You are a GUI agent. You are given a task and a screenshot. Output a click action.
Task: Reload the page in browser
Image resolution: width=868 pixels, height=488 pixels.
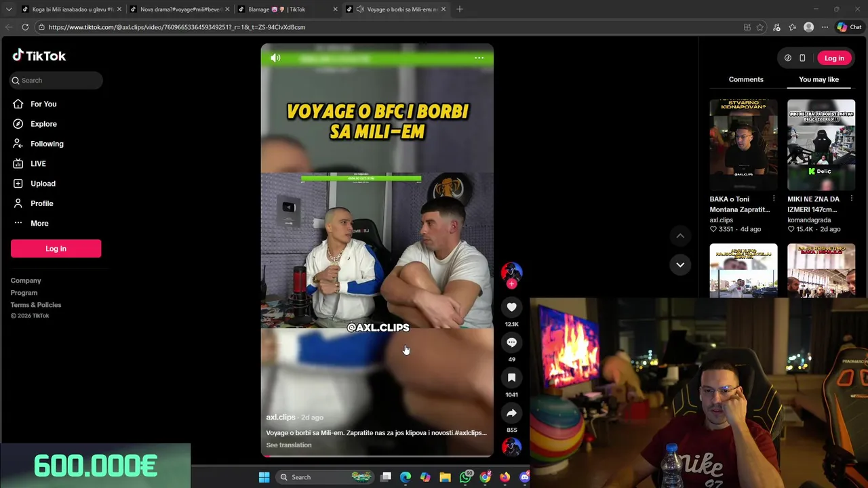point(25,27)
